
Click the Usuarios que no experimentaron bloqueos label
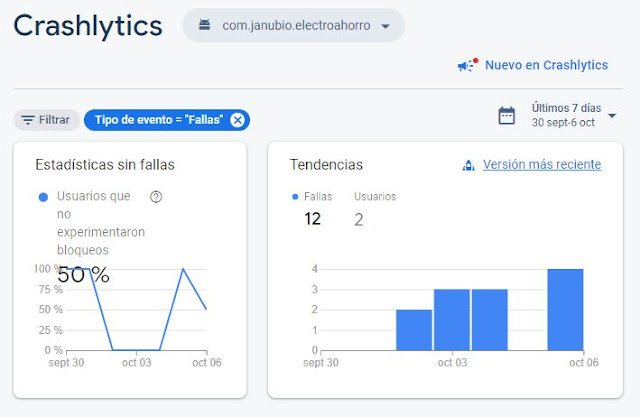[101, 223]
